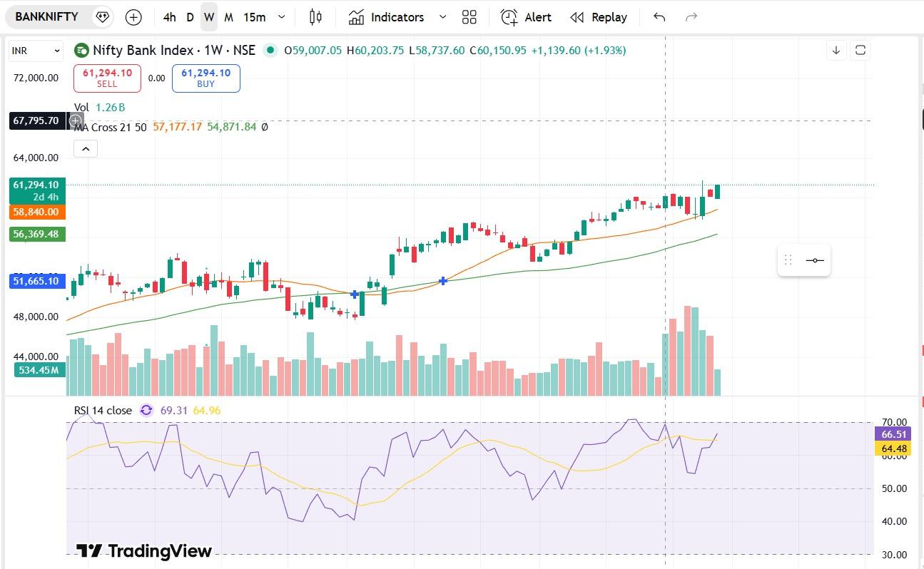Click the orange 57,177.17 MA value
The width and height of the screenshot is (924, 569).
(178, 127)
